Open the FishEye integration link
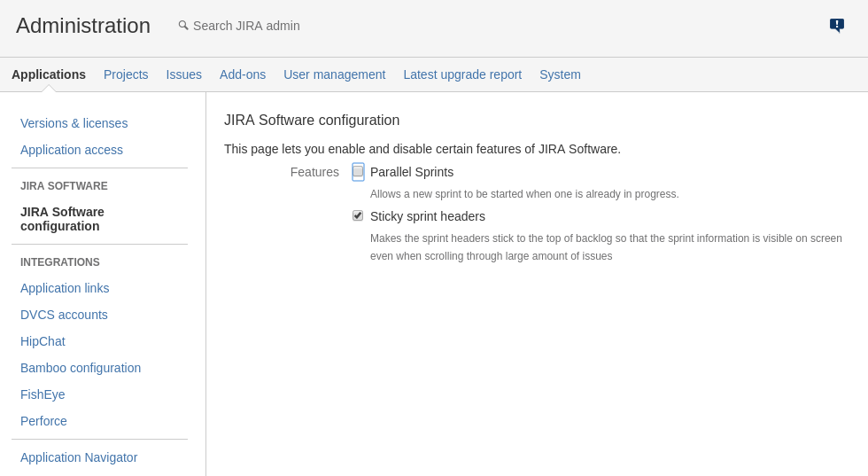 coord(43,394)
